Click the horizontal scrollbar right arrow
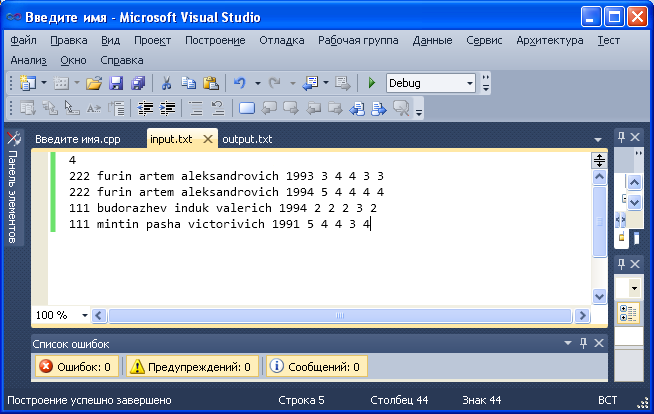654x414 pixels. click(x=582, y=315)
